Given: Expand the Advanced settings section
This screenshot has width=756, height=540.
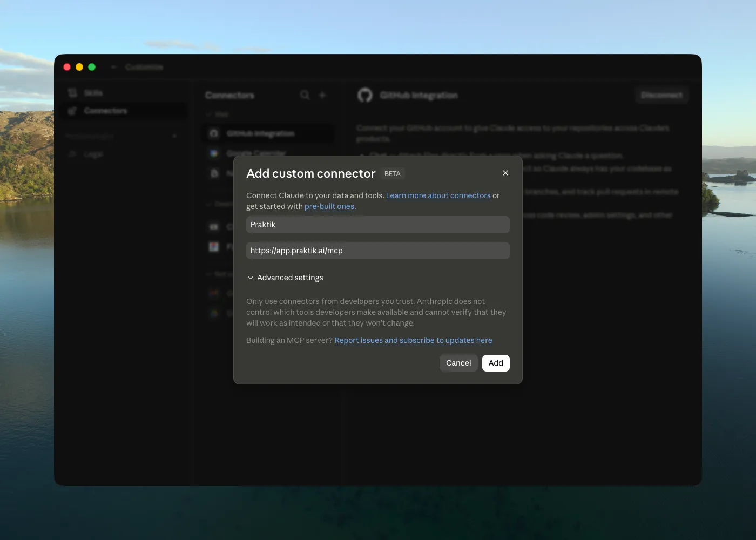Looking at the screenshot, I should tap(285, 278).
